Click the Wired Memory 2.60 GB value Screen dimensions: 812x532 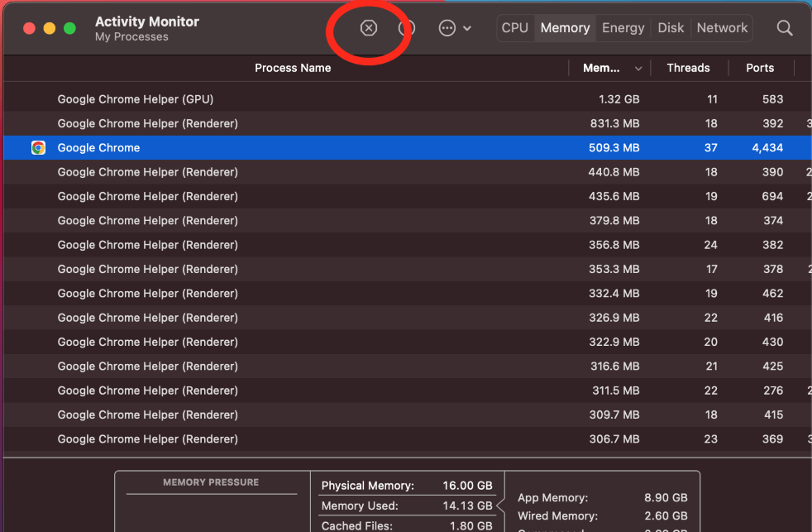click(666, 516)
